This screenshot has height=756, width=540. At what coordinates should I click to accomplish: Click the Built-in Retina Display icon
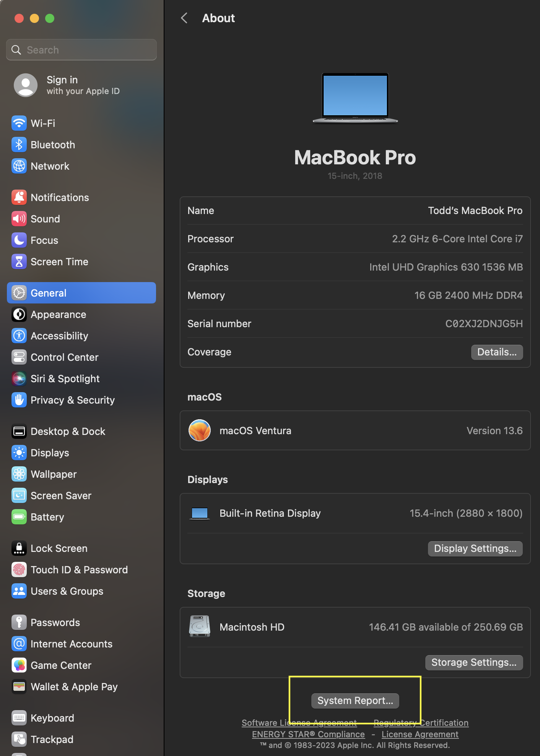point(200,513)
